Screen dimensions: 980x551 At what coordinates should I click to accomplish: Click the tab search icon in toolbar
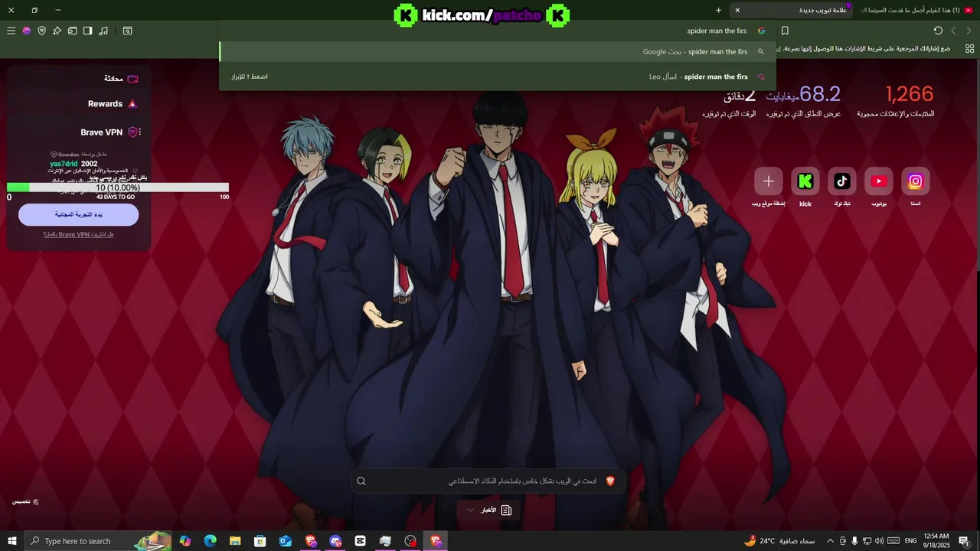tap(128, 31)
